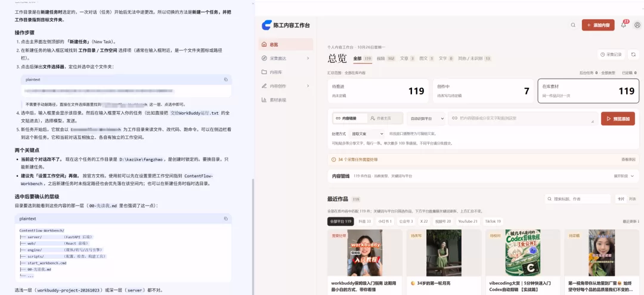The height and width of the screenshot is (295, 644).
Task: Click 两个关键点 heading in chat panel
Action: point(27,150)
